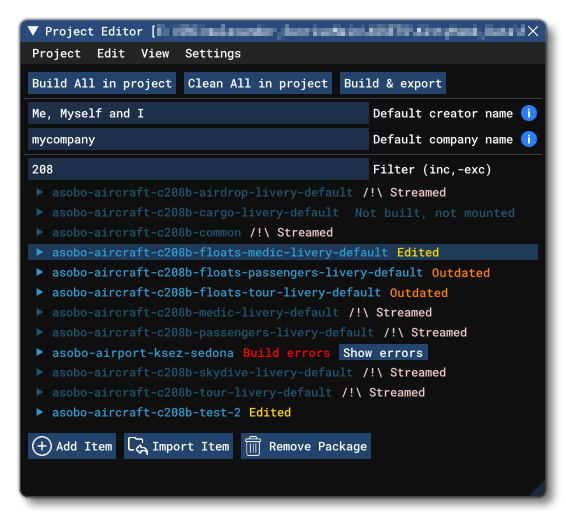Click Clean All in project button

click(258, 83)
